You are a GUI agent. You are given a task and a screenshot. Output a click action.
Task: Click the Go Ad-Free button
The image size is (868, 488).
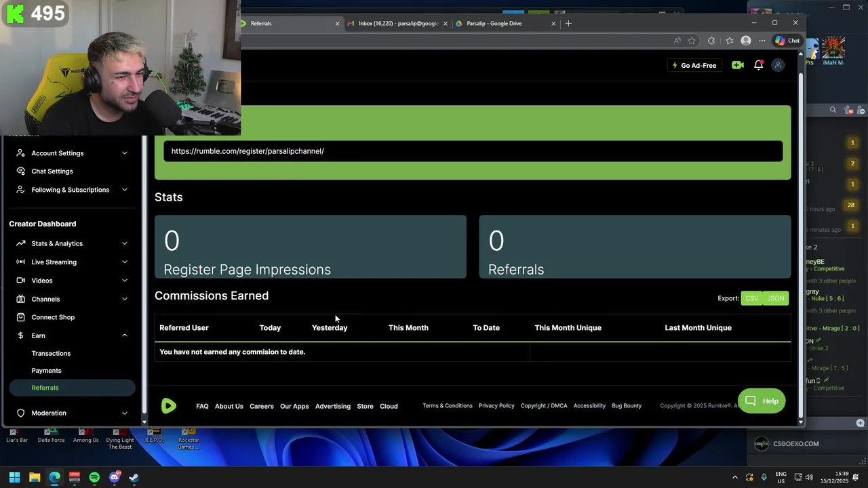coord(694,65)
